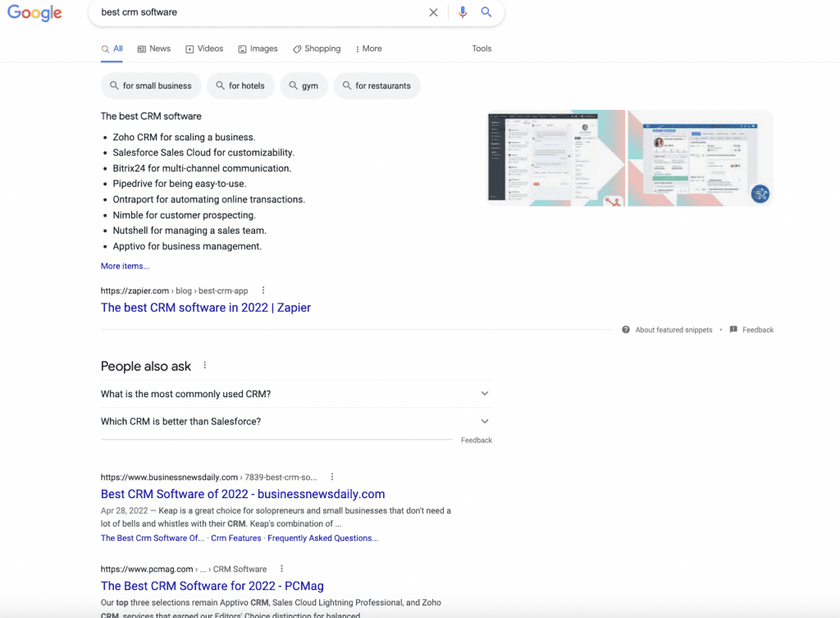Refine search with 'for hotels' chip

(x=240, y=85)
